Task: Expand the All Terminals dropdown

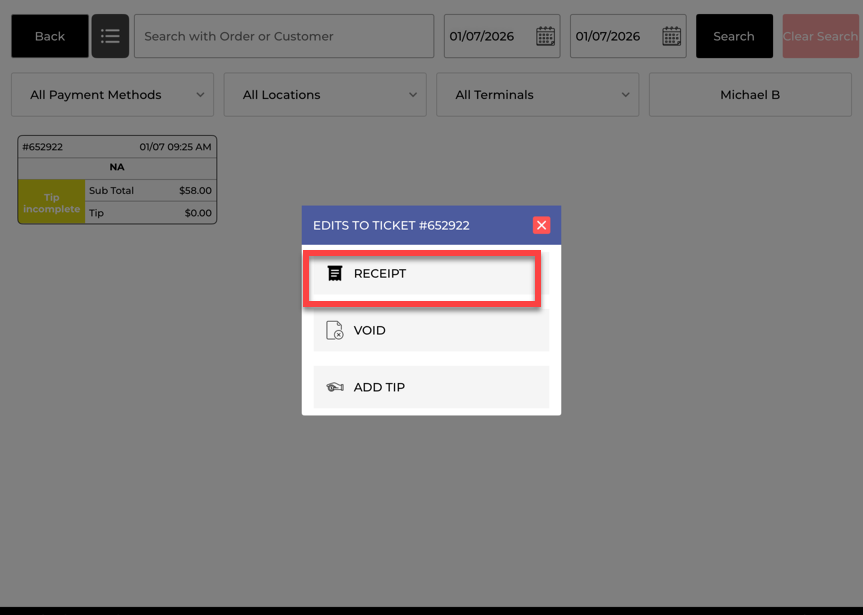Action: [537, 95]
